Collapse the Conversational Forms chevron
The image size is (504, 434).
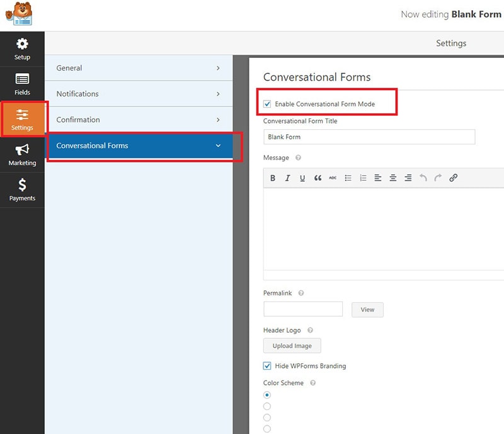pyautogui.click(x=218, y=146)
